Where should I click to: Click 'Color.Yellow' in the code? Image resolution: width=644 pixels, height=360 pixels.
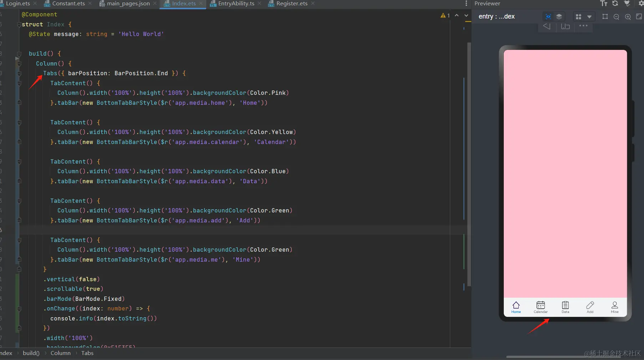point(272,132)
